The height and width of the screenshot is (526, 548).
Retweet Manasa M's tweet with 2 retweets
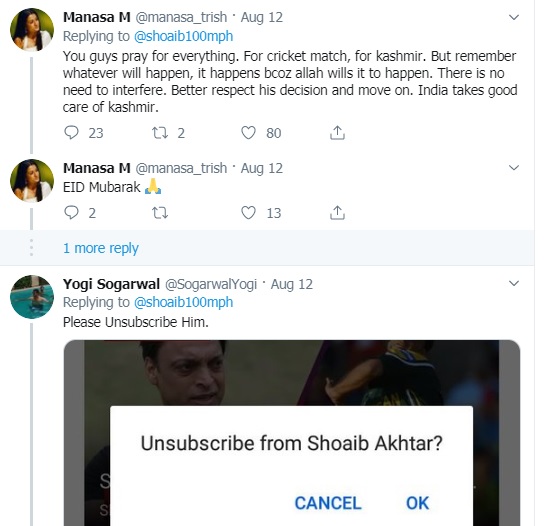coord(160,133)
